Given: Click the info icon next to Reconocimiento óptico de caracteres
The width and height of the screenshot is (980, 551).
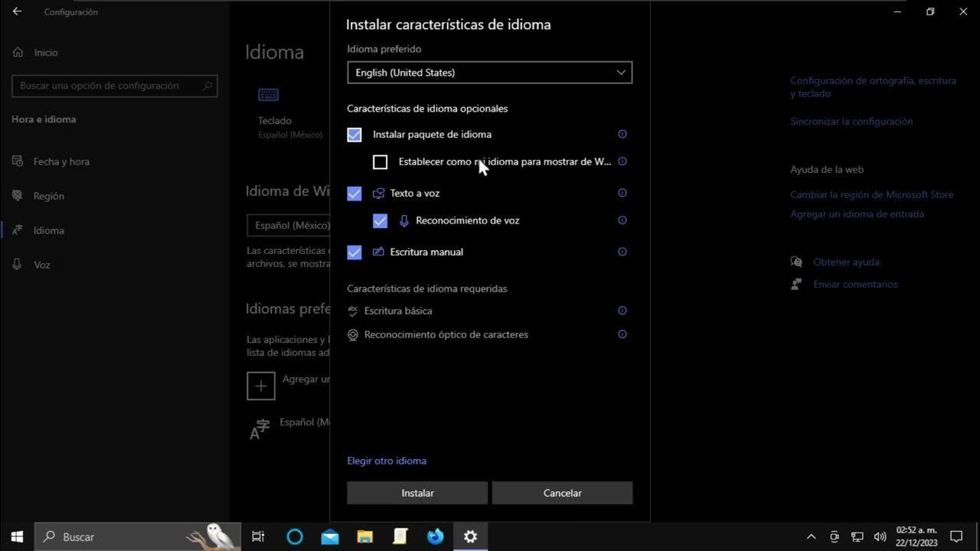Looking at the screenshot, I should (x=622, y=334).
